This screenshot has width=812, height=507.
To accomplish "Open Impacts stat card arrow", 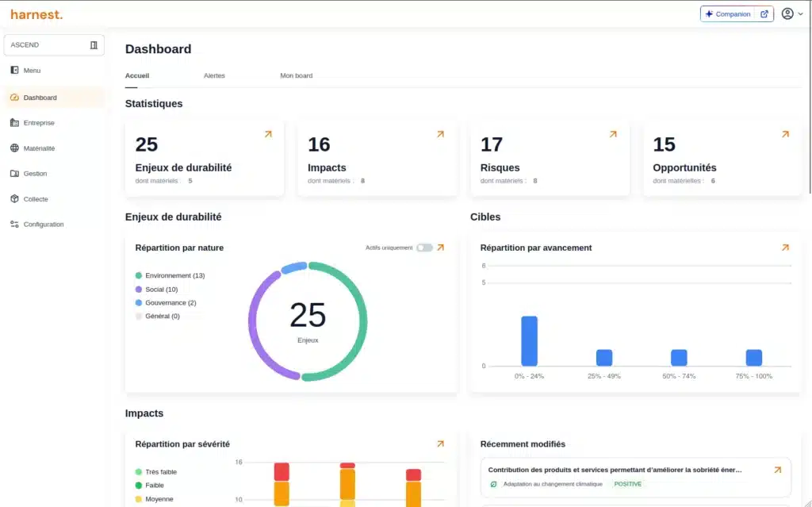I will point(441,134).
